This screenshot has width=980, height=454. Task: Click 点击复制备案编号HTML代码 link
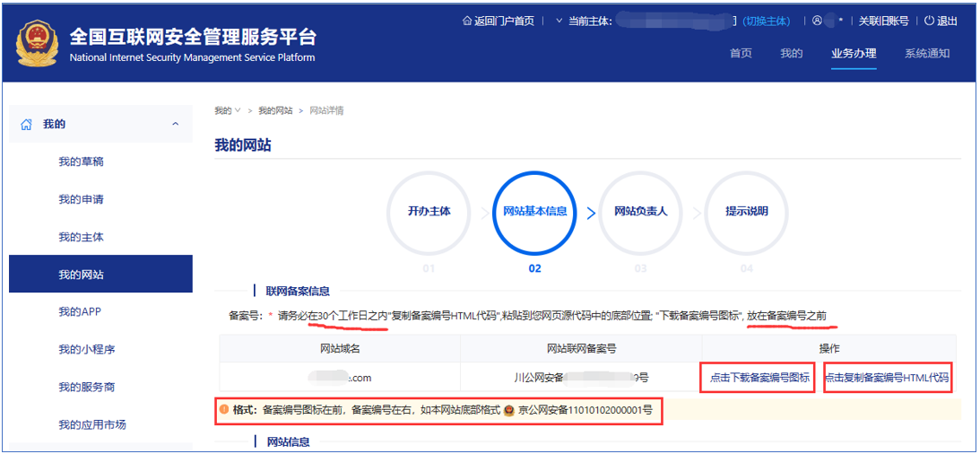[886, 378]
